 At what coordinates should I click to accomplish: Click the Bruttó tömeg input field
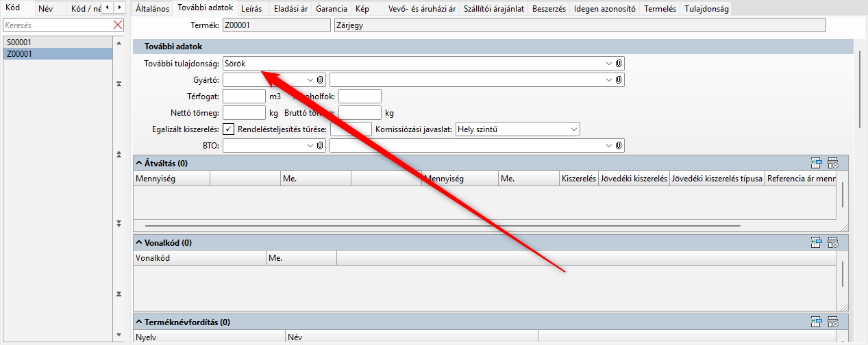pyautogui.click(x=360, y=112)
